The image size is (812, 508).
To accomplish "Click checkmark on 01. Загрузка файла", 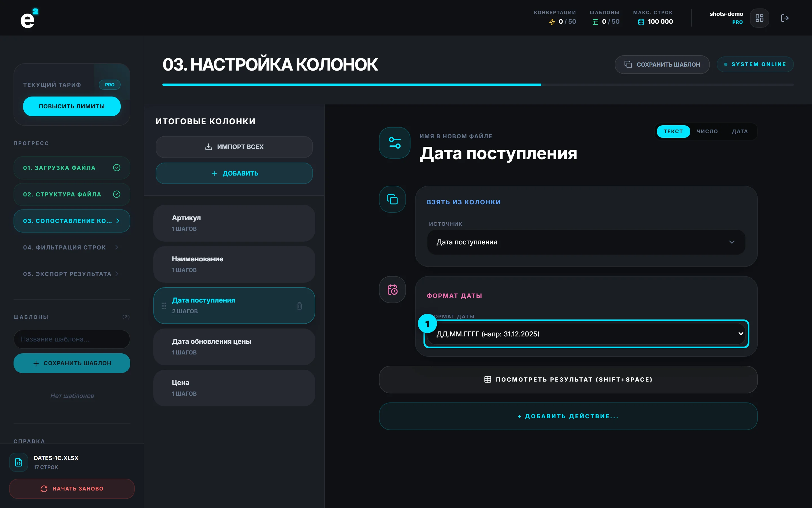I will (x=116, y=168).
